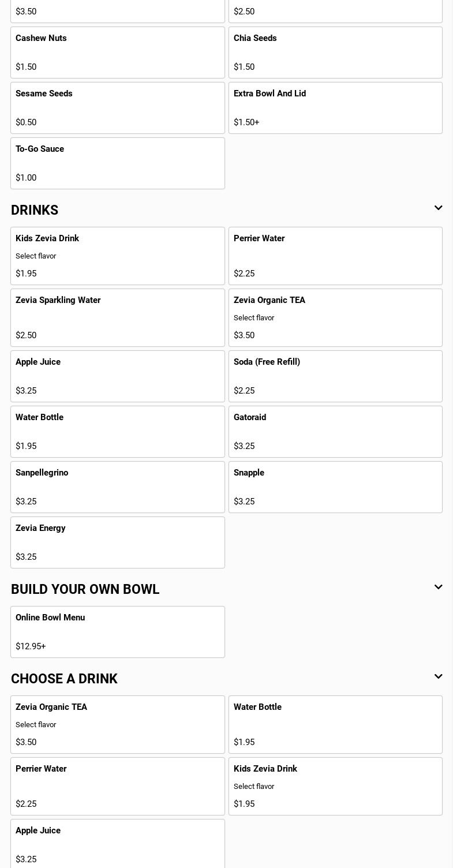Choose the Sesame Seeds item
This screenshot has width=453, height=868.
point(117,108)
